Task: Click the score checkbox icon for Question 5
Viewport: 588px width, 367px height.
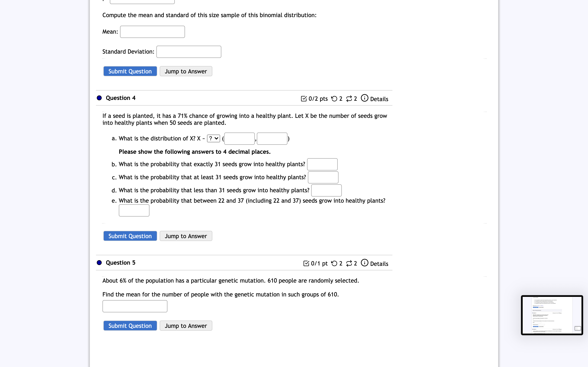Action: point(306,263)
